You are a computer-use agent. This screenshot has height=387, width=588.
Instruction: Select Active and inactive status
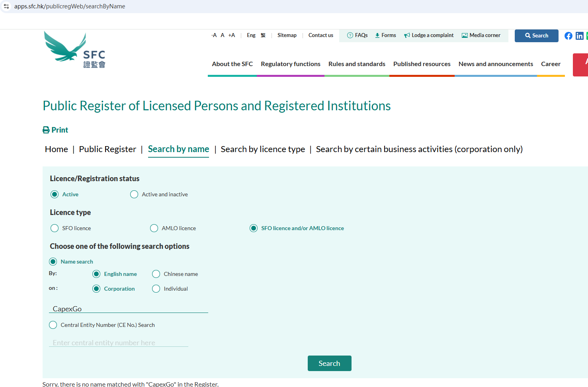point(135,194)
